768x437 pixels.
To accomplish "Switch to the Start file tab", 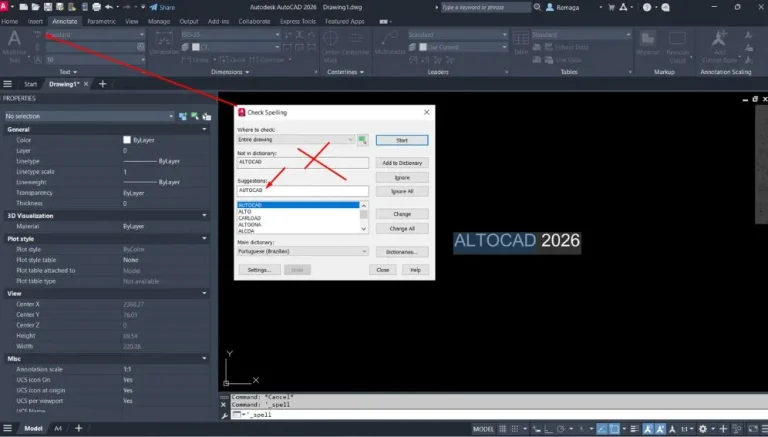I will click(30, 84).
